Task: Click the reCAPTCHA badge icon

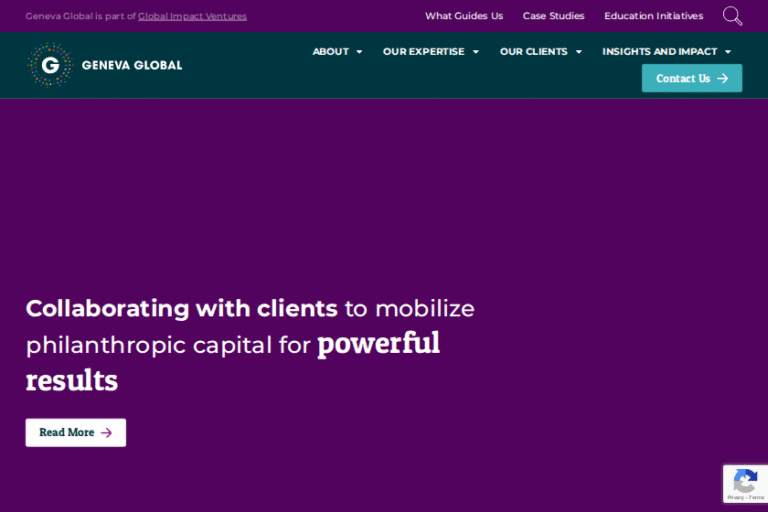Action: tap(744, 482)
